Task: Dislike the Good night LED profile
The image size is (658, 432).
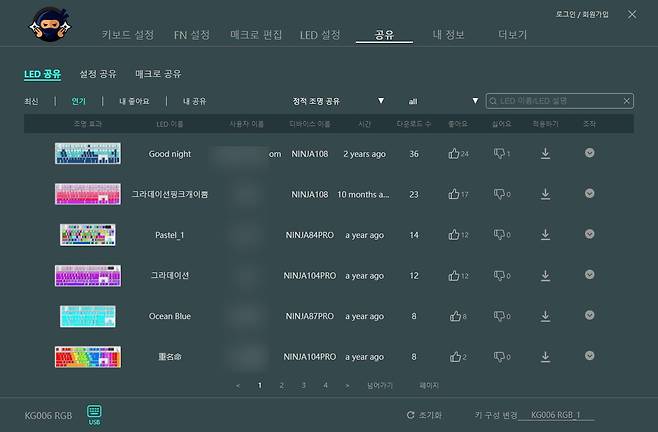Action: tap(500, 154)
